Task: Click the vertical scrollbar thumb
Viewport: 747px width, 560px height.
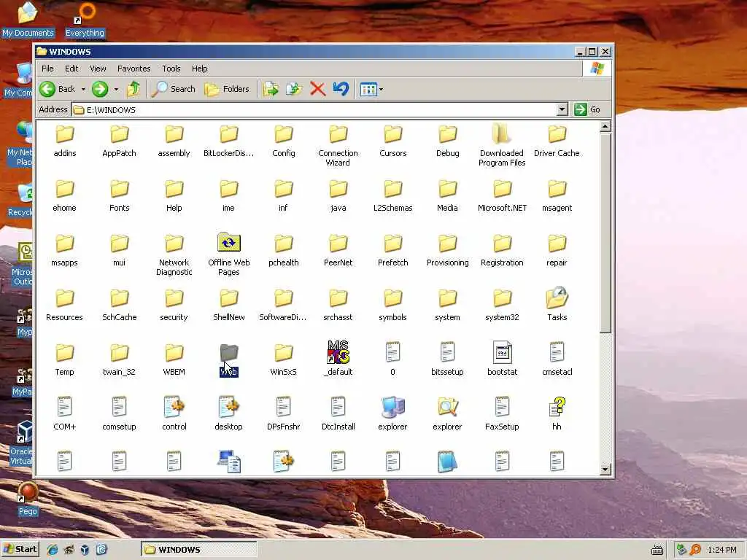Action: (605, 233)
